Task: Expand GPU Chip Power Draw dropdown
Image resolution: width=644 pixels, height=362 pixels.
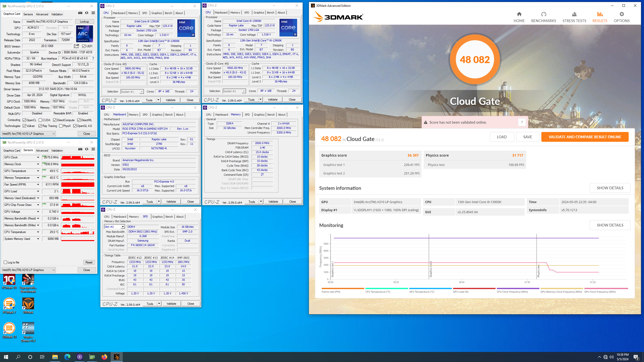Action: point(38,205)
